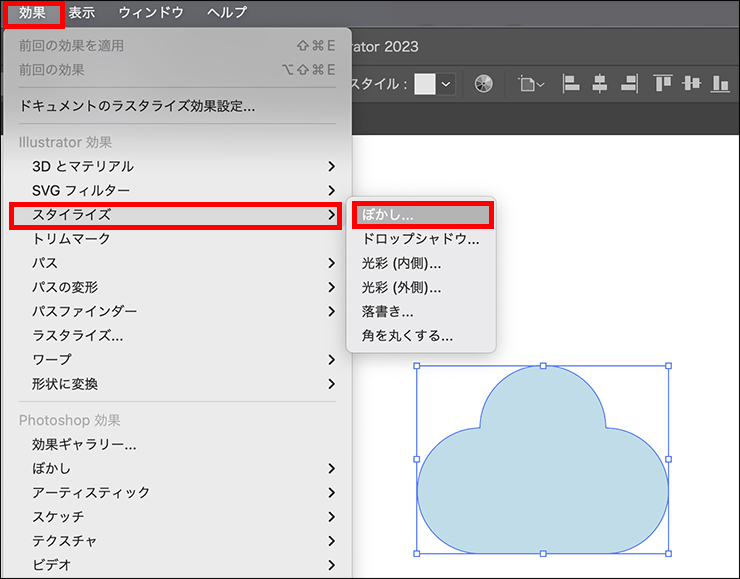Click the horizontal align right icon
Image resolution: width=740 pixels, height=579 pixels.
(627, 84)
